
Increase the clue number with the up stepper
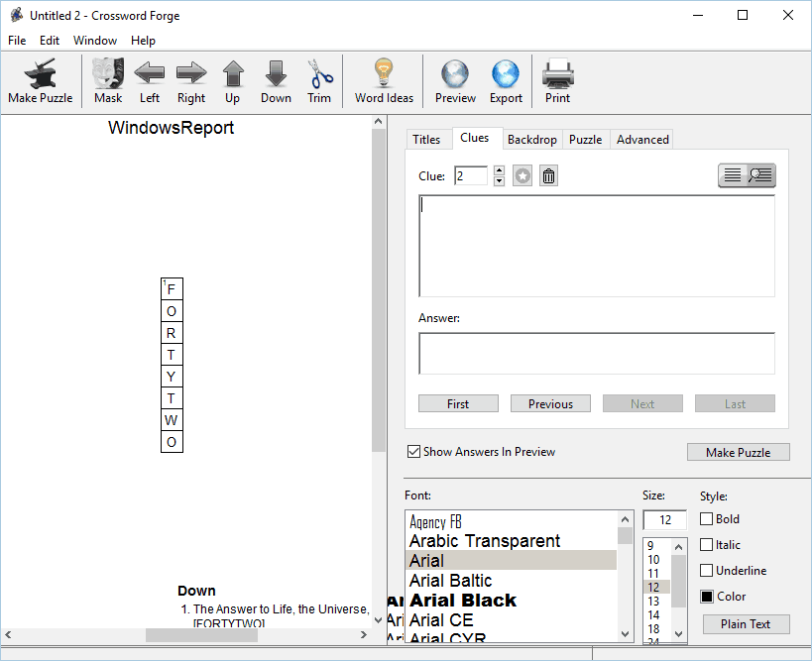(x=499, y=170)
